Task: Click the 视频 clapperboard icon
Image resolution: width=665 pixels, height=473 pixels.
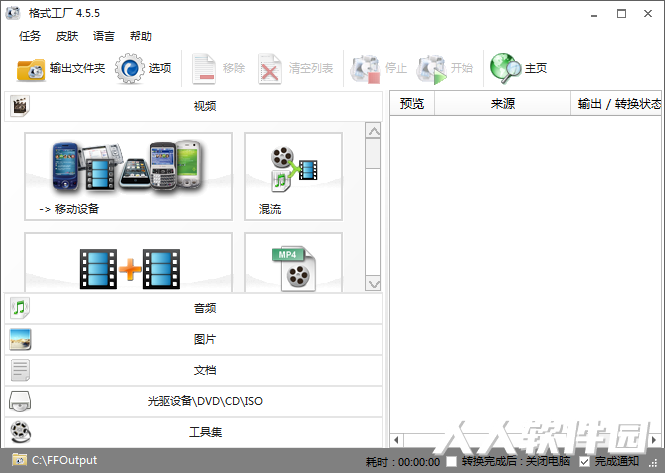Action: (20, 106)
